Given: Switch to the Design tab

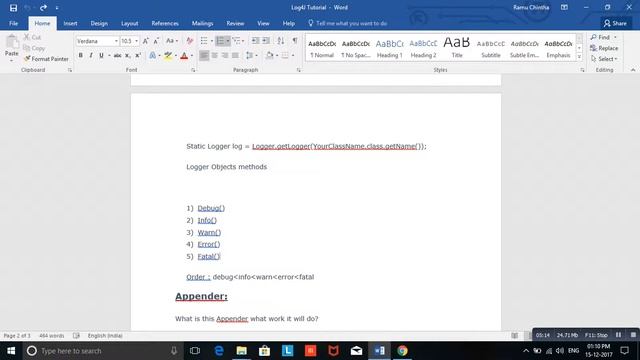Looking at the screenshot, I should 99,24.
